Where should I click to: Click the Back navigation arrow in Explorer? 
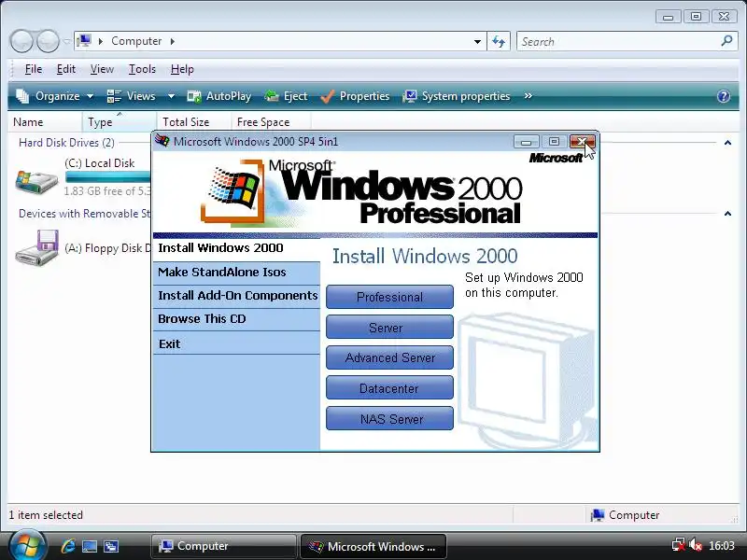pyautogui.click(x=21, y=41)
